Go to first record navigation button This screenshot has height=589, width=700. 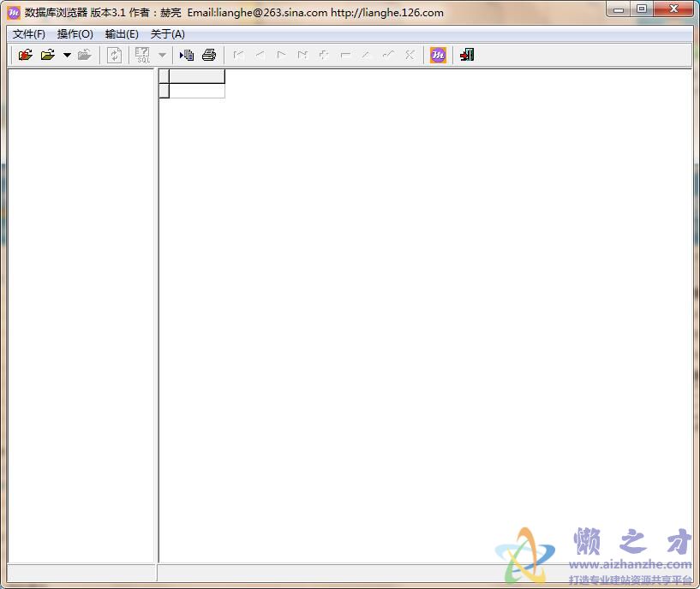(x=239, y=55)
